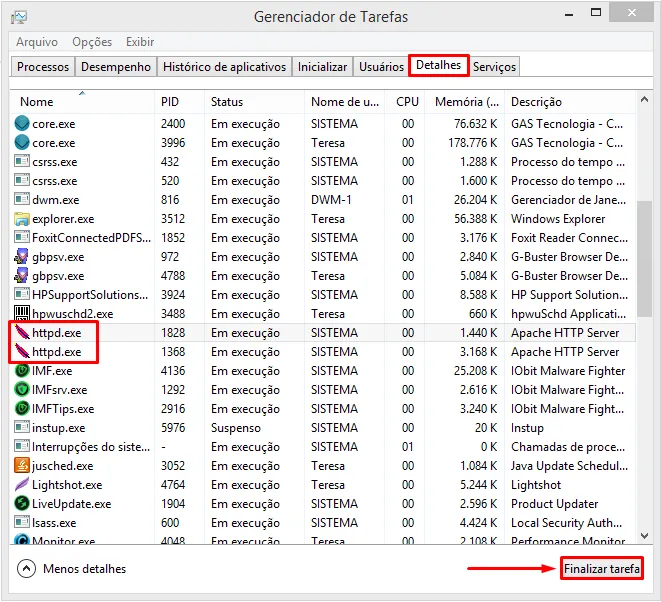Click the 660 K memory value
The width and height of the screenshot is (661, 602).
click(x=483, y=314)
